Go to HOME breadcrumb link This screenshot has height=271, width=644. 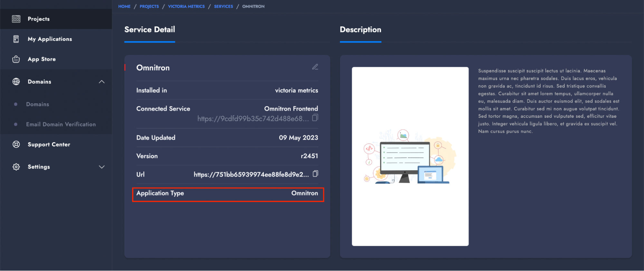(x=124, y=6)
